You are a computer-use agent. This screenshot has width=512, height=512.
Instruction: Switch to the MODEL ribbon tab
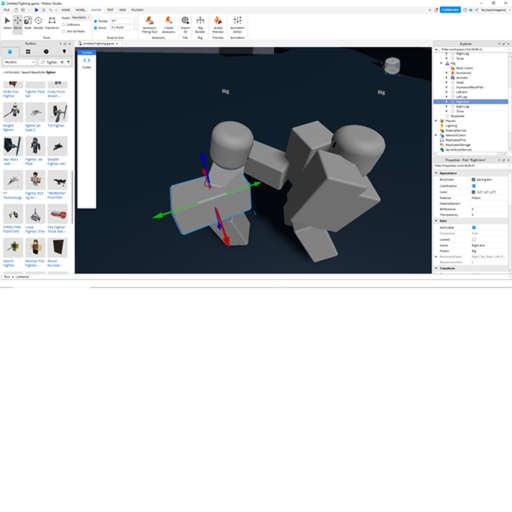[x=80, y=10]
